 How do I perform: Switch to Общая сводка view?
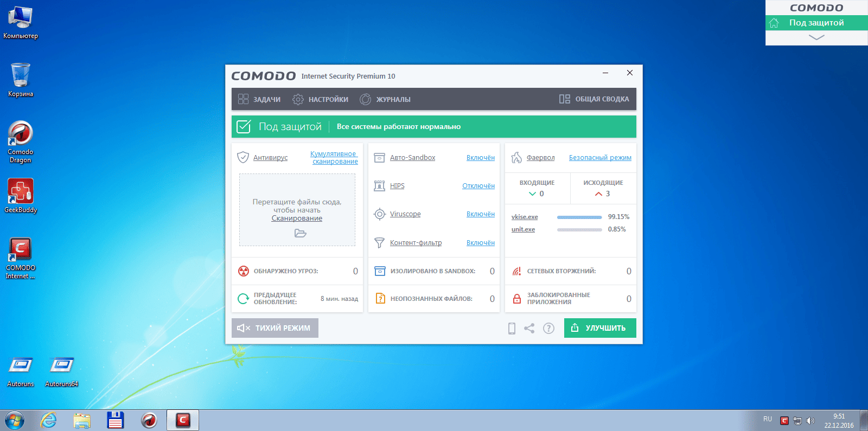[x=594, y=99]
